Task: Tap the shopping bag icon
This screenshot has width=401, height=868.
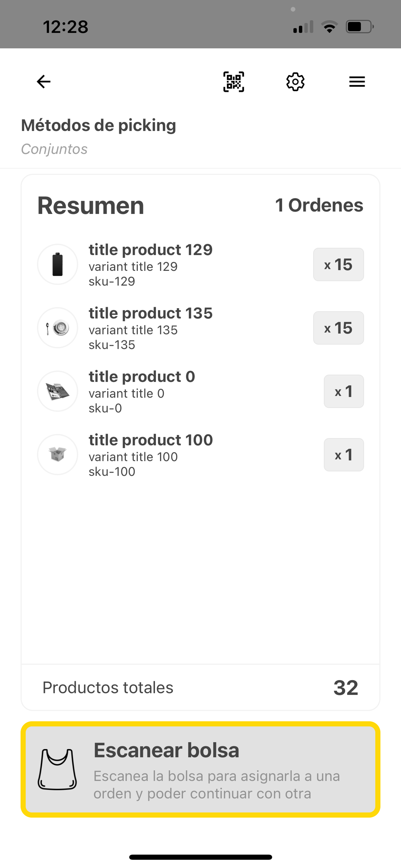Action: pyautogui.click(x=57, y=770)
